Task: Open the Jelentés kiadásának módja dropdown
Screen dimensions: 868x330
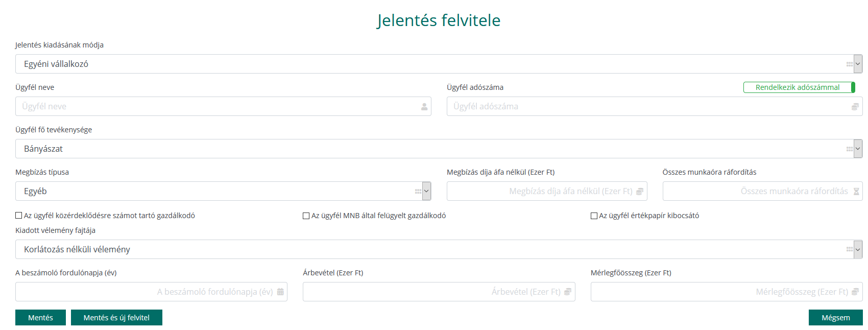Action: pos(858,64)
